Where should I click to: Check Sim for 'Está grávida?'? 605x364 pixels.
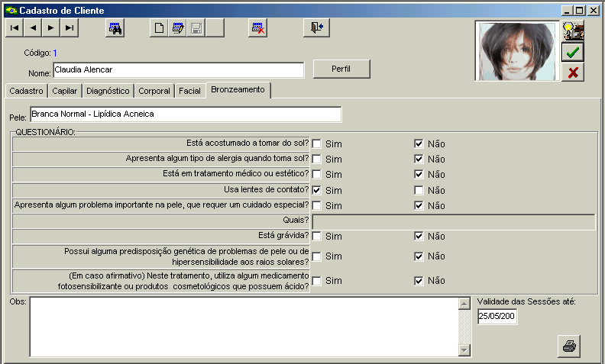[316, 237]
